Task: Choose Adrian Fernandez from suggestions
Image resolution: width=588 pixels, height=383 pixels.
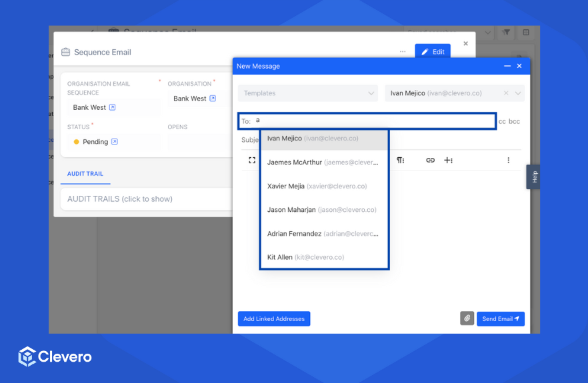Action: pos(325,234)
